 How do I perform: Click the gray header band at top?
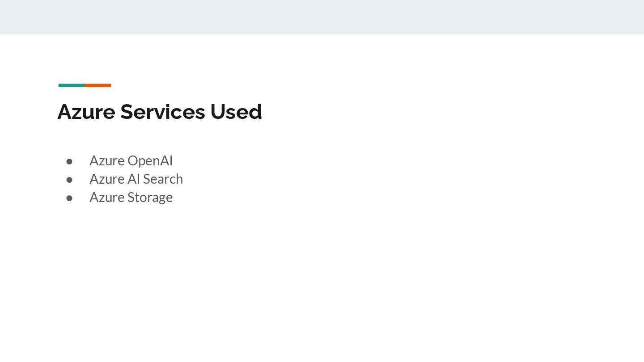[322, 17]
